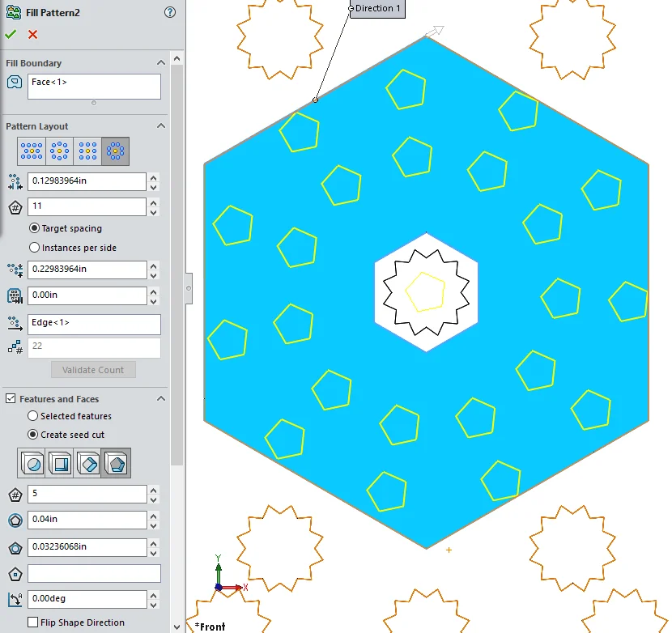Select the Circular pattern layout icon
This screenshot has width=672, height=633.
click(60, 151)
